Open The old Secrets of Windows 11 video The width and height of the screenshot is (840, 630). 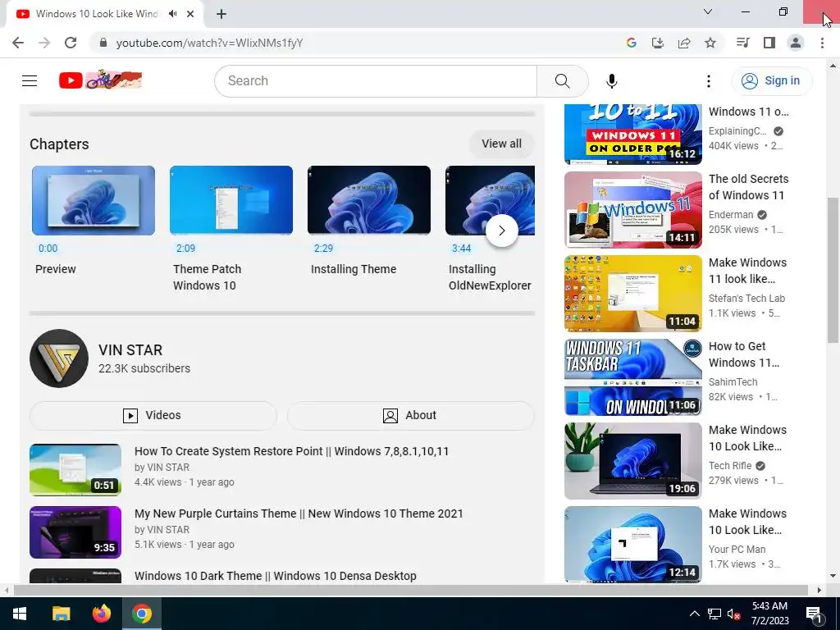pyautogui.click(x=748, y=187)
